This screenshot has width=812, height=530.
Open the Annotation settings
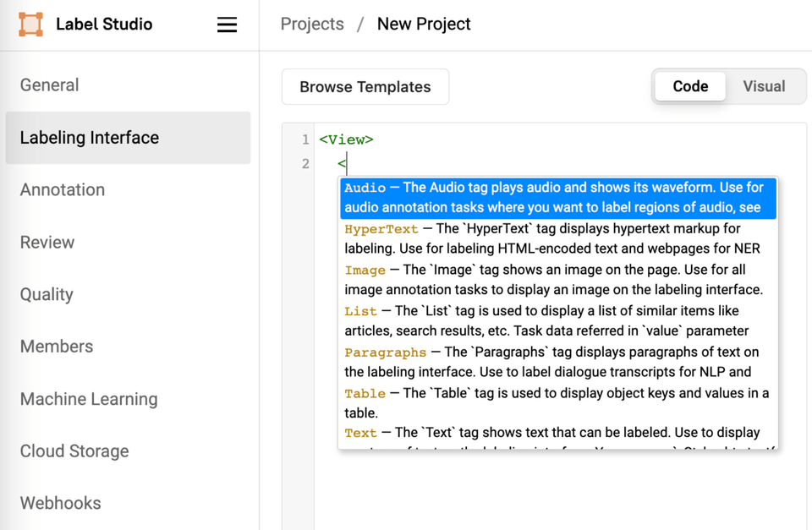[x=62, y=189]
